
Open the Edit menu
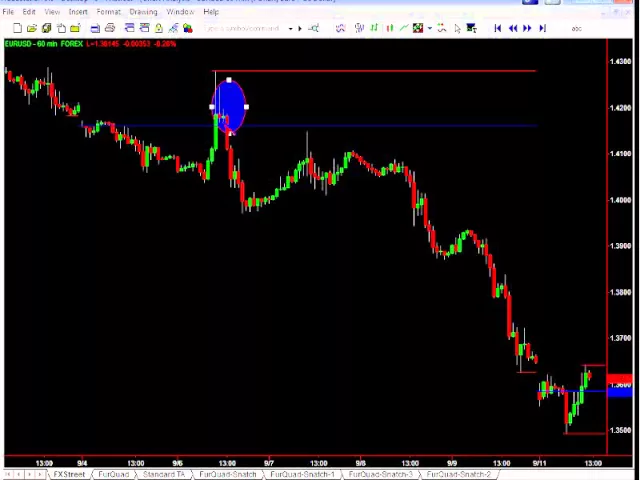click(x=29, y=12)
